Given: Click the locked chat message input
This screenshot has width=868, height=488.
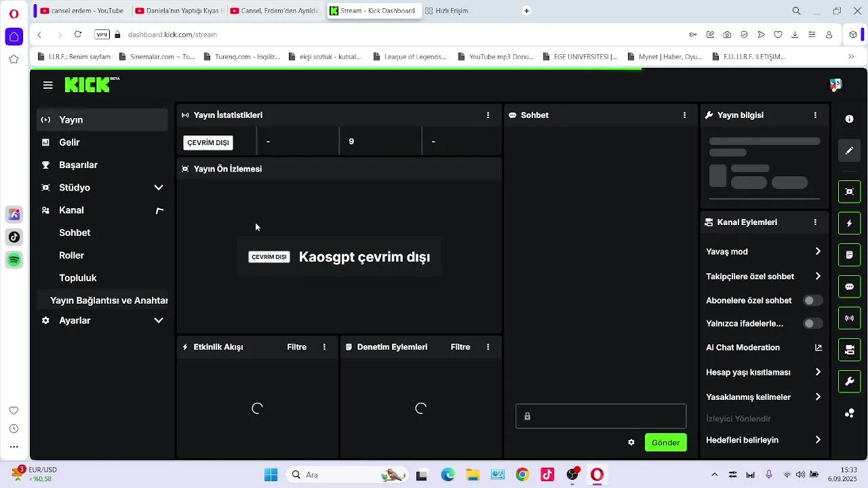Looking at the screenshot, I should point(601,416).
